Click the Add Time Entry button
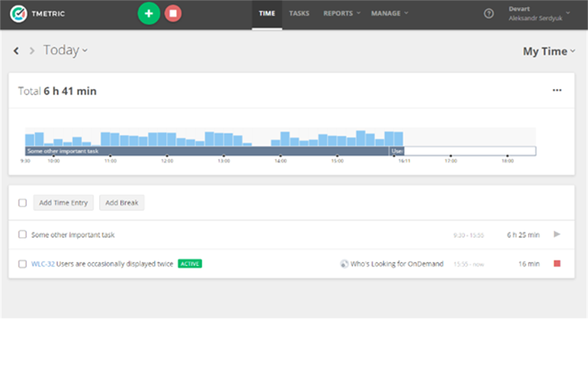The width and height of the screenshot is (588, 368). (x=64, y=203)
